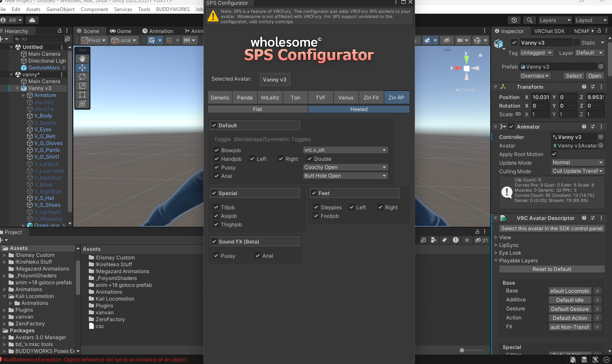The width and height of the screenshot is (612, 364).
Task: Click the Reset to Default button
Action: [552, 269]
